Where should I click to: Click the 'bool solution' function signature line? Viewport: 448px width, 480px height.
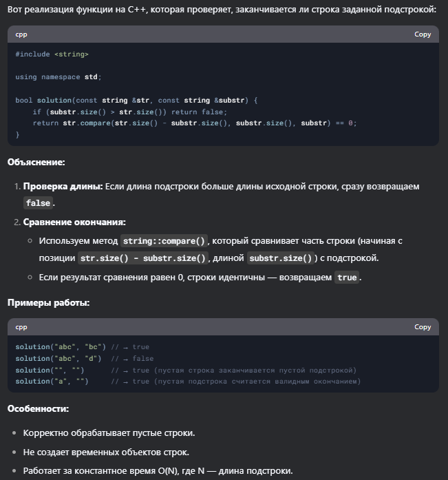click(x=136, y=100)
